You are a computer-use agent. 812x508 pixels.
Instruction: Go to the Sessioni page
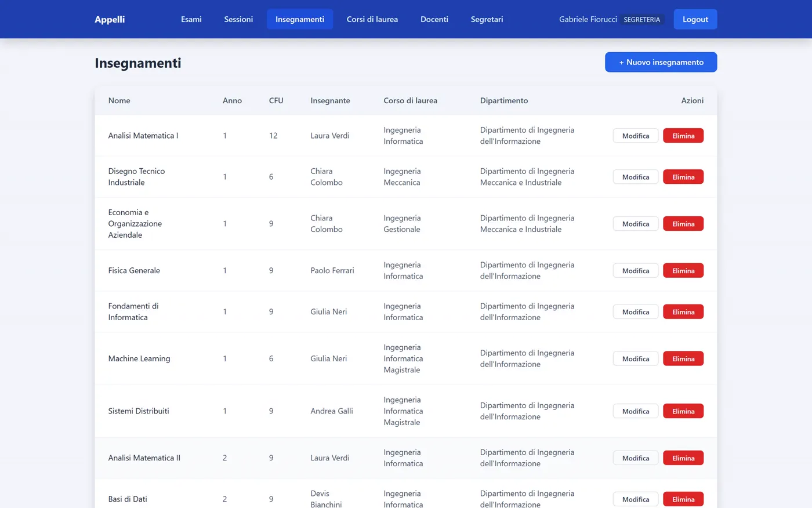point(238,19)
